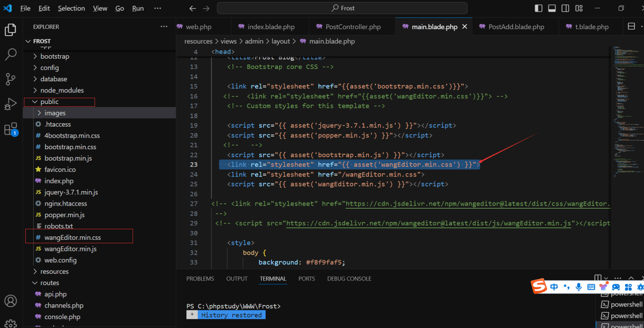Maximize the panel with the up chevron
Image resolution: width=644 pixels, height=328 pixels.
[631, 278]
